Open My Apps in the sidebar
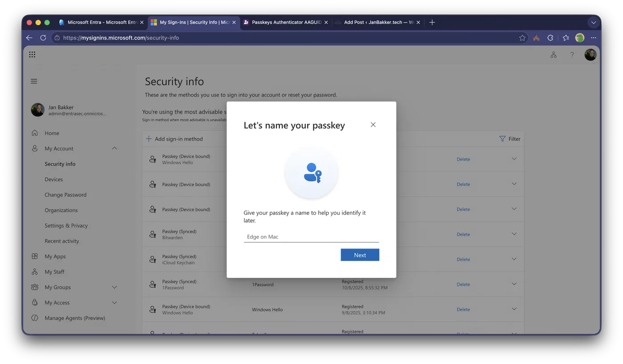Screen dimensions: 623x364 pyautogui.click(x=55, y=256)
